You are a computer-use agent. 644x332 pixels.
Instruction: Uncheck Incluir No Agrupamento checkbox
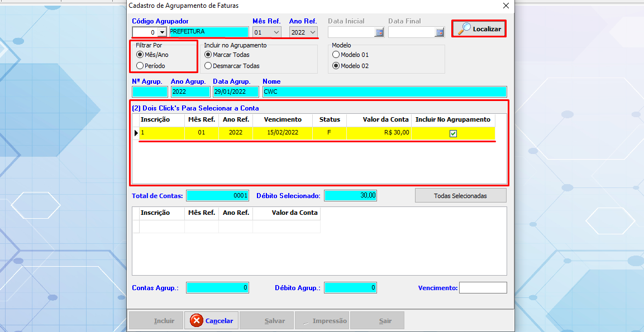point(453,133)
